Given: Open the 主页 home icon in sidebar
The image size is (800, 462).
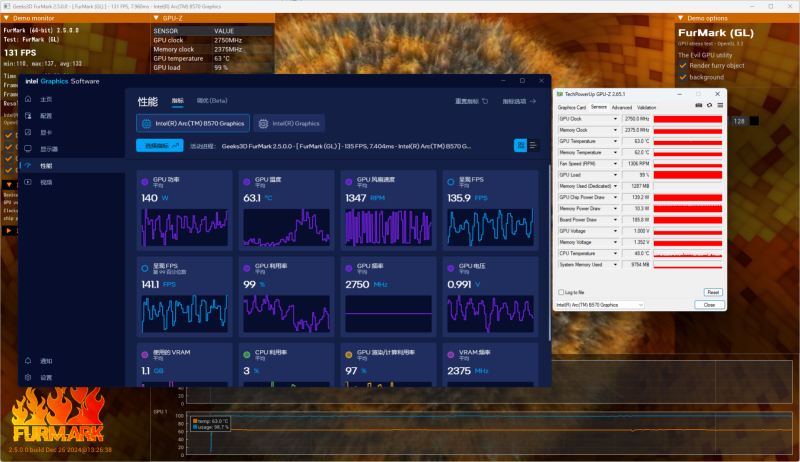Looking at the screenshot, I should point(29,100).
